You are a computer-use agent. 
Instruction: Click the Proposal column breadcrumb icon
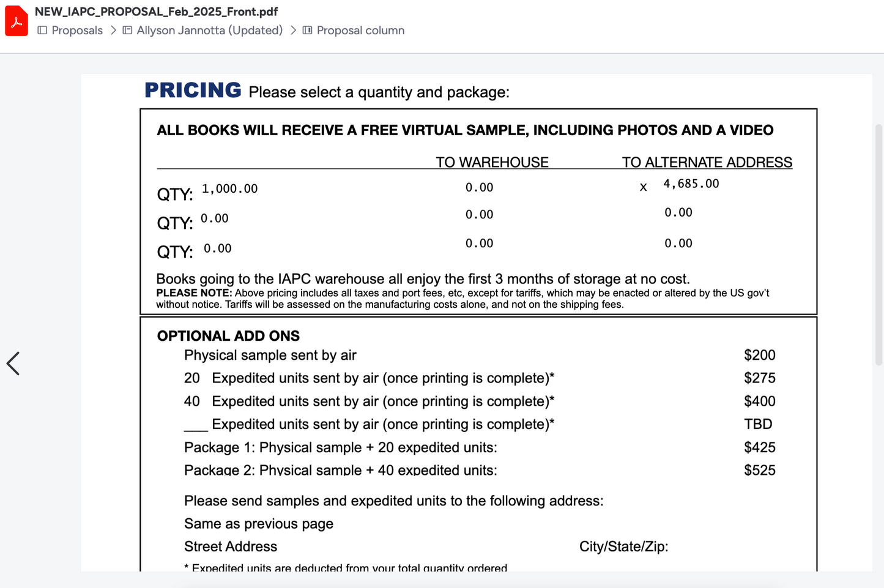(x=307, y=30)
